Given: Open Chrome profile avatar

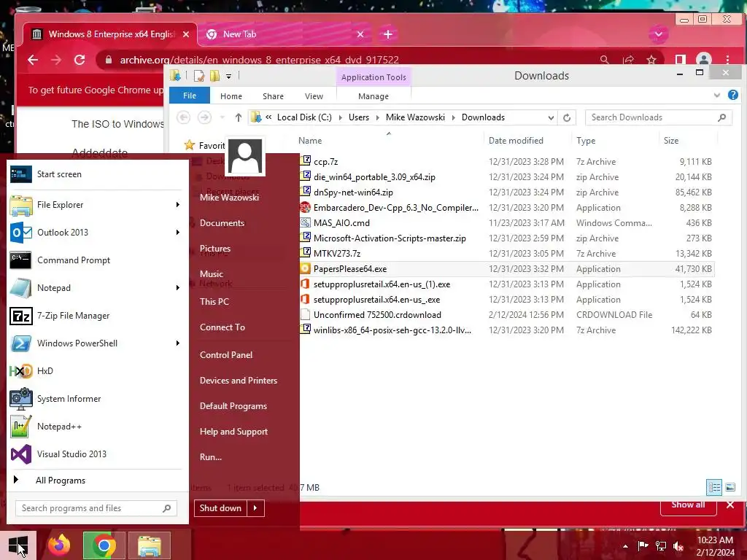Looking at the screenshot, I should click(704, 60).
